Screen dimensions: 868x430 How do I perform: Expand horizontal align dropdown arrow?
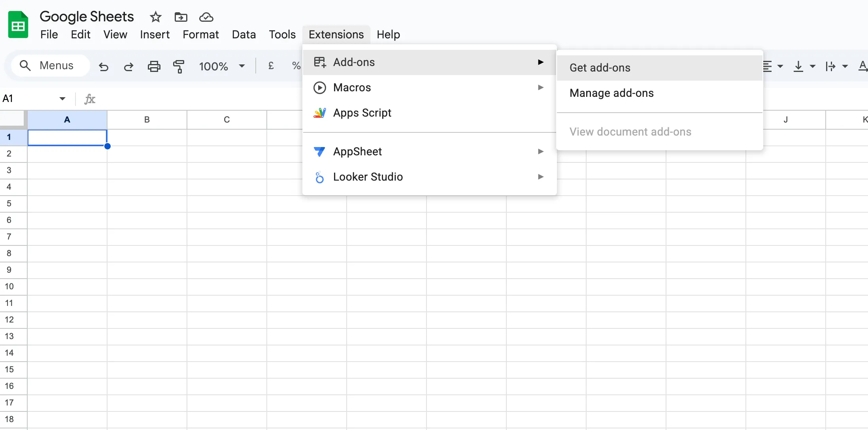(780, 66)
